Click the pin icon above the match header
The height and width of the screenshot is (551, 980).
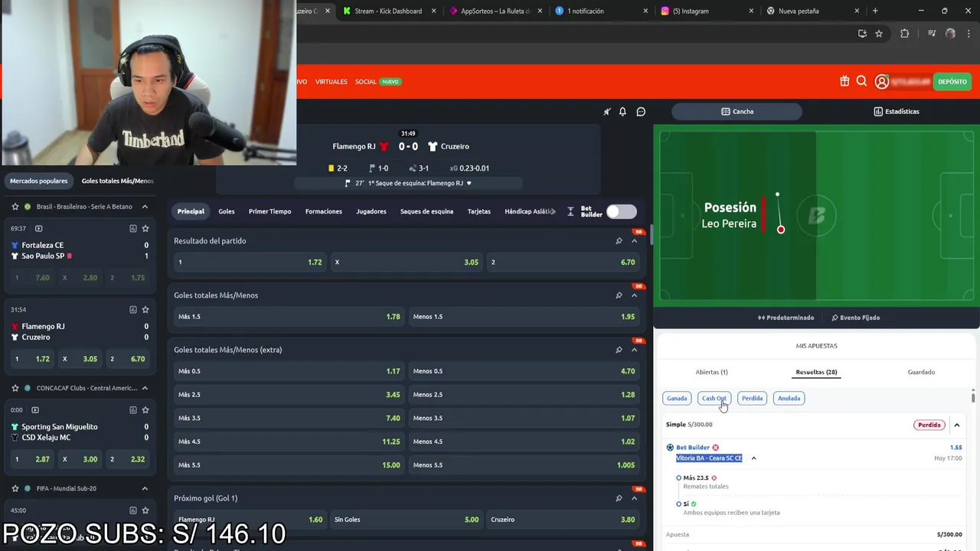(607, 112)
